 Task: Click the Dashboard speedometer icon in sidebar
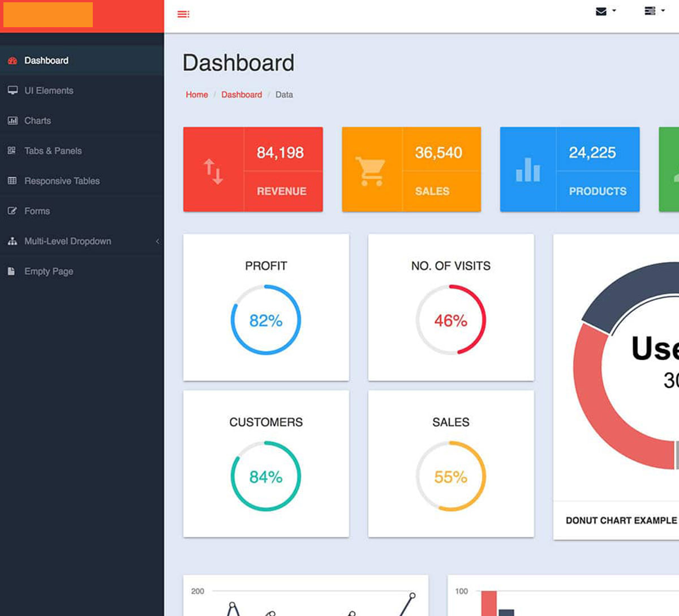(x=12, y=61)
